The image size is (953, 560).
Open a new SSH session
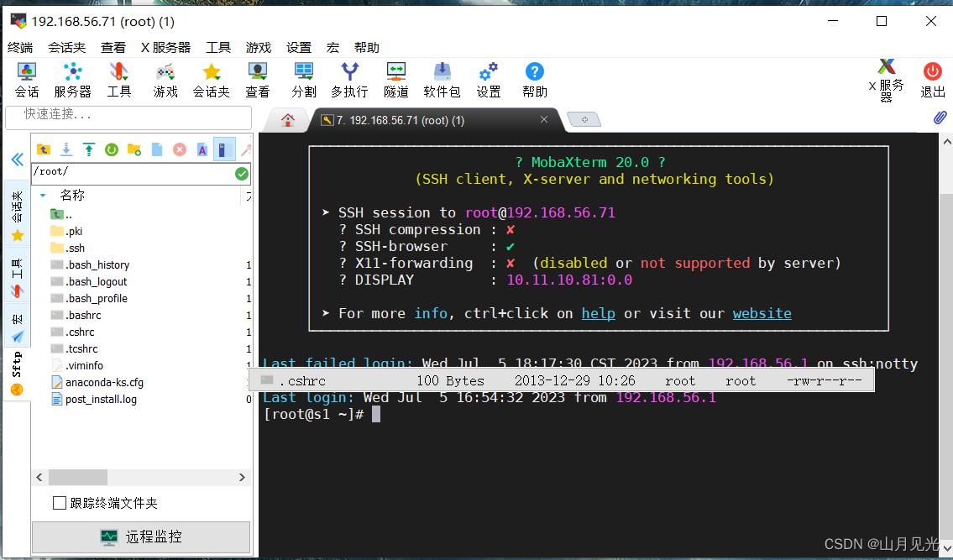coord(26,79)
